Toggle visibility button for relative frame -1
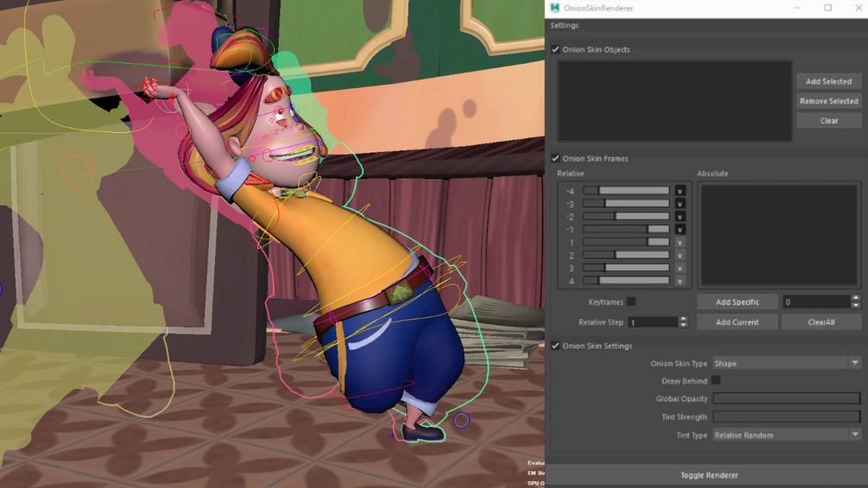Viewport: 868px width, 488px height. (680, 229)
